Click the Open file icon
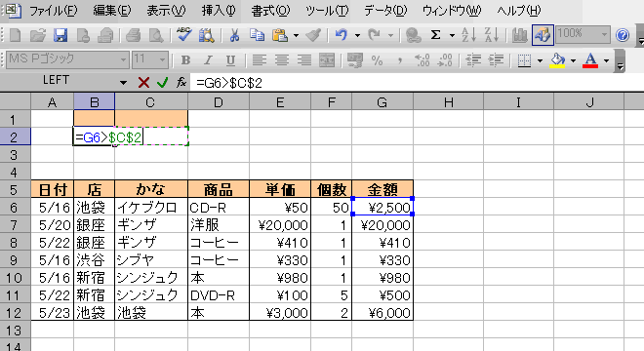 tap(38, 35)
